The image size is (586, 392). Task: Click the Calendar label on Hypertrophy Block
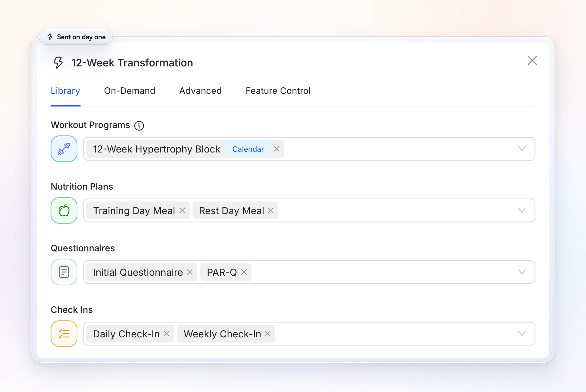248,149
